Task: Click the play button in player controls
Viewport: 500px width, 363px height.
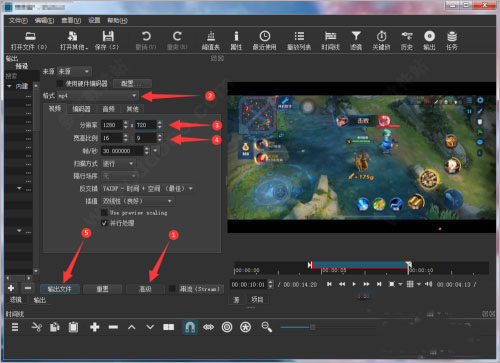Action: [x=354, y=284]
